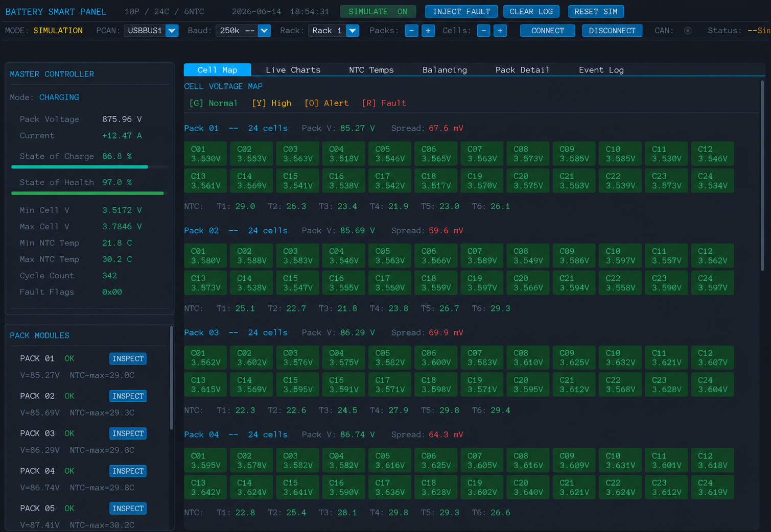Click the Cycle Count value 342
Image resolution: width=771 pixels, height=532 pixels.
[109, 275]
